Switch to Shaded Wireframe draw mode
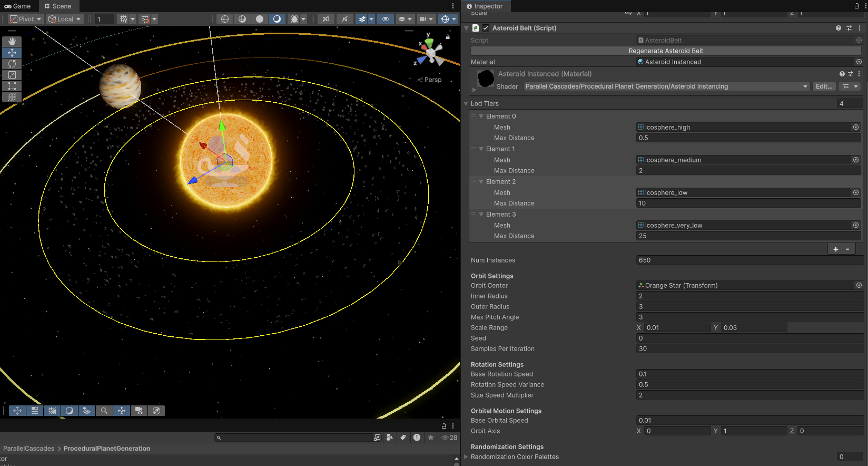Viewport: 868px width, 466px height. [242, 19]
